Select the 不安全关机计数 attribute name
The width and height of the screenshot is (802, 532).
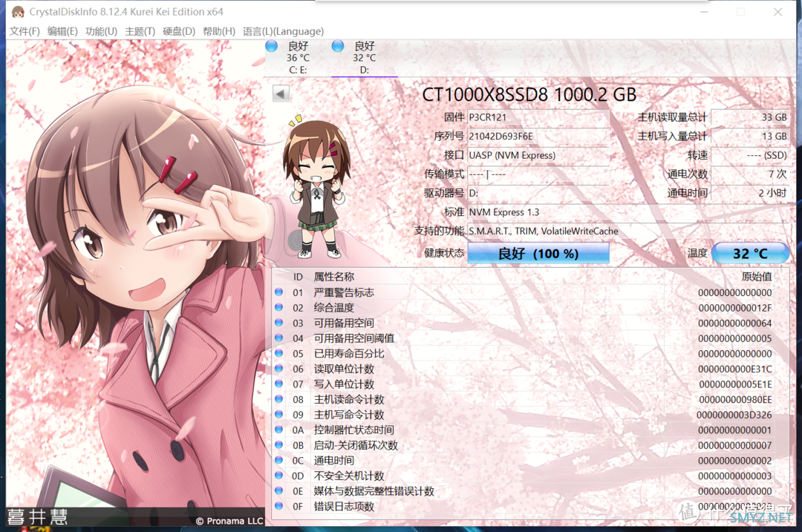[x=349, y=476]
